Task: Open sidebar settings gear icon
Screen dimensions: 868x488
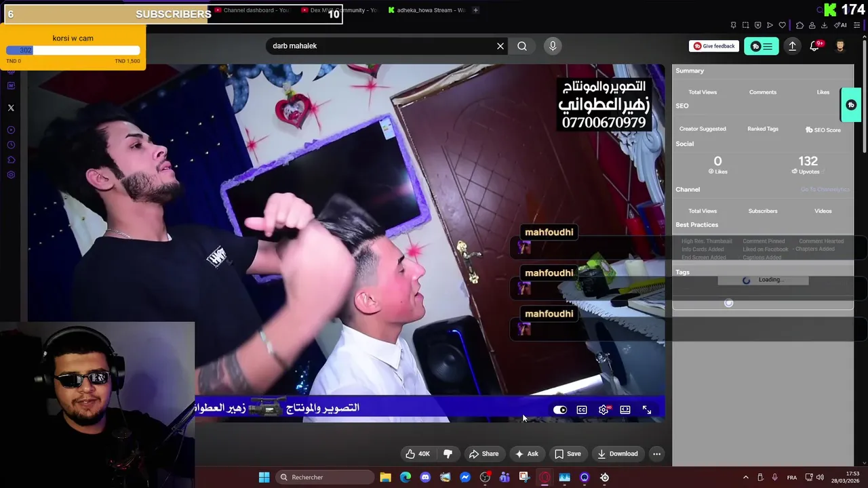Action: click(x=11, y=175)
